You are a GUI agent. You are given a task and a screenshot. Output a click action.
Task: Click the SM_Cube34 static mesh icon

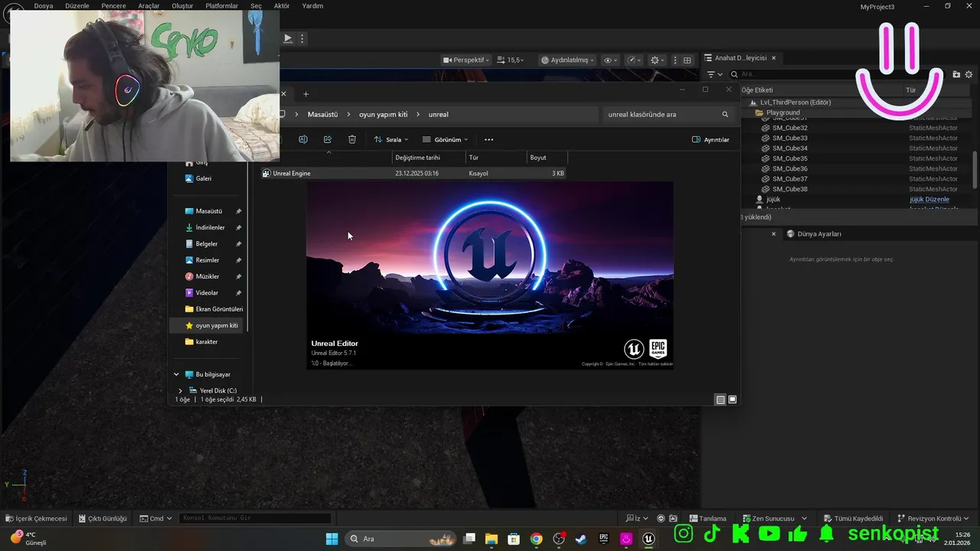(766, 148)
